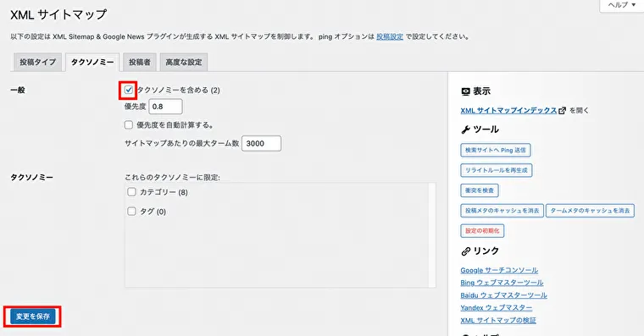Click the chain link icon beside リンク heading
Viewport: 644px width, 336px height.
(x=466, y=251)
